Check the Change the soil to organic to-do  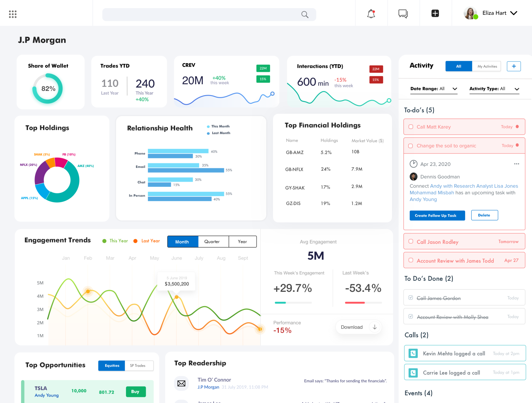410,146
